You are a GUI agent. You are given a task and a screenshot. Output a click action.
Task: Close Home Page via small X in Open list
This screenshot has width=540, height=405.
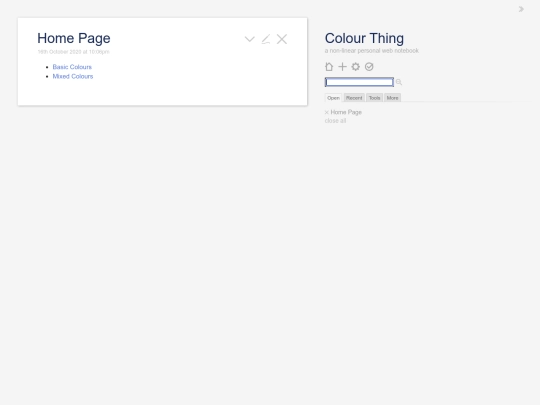(327, 112)
